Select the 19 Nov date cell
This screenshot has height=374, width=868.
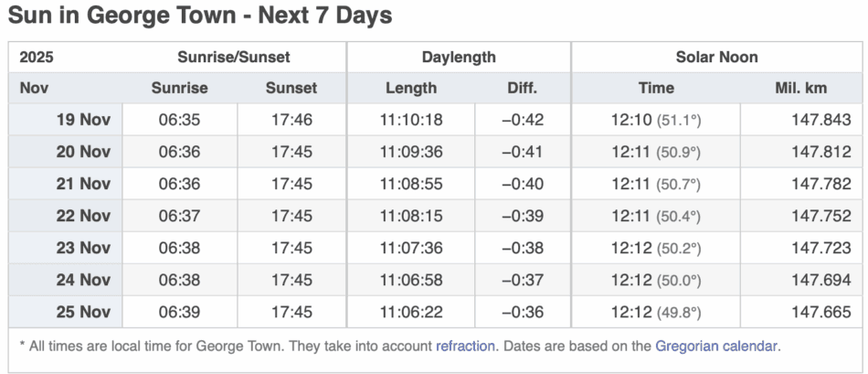click(83, 120)
